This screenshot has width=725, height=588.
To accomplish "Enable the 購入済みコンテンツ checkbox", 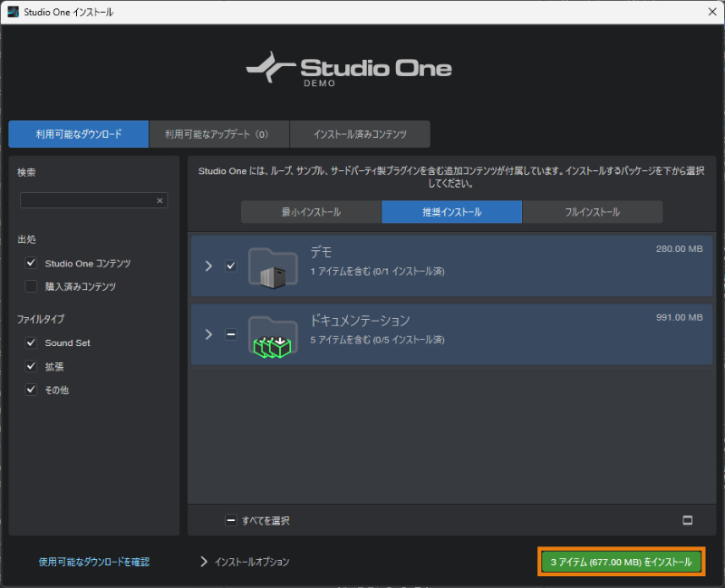I will [x=31, y=286].
